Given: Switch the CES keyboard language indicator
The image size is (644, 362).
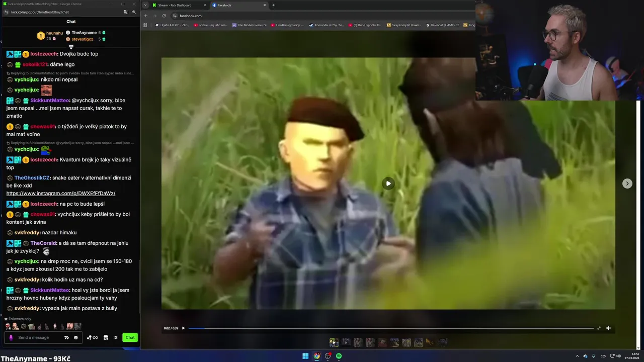Looking at the screenshot, I should [x=603, y=356].
